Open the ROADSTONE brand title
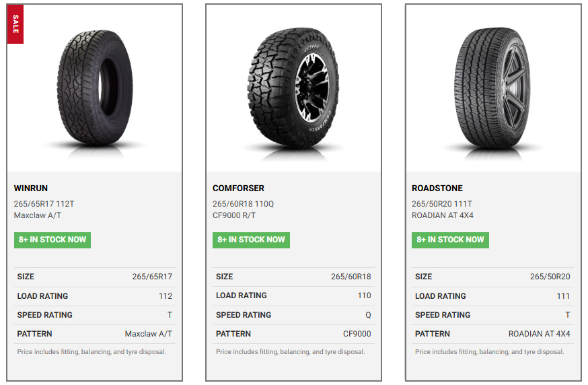This screenshot has height=385, width=588. click(x=437, y=188)
